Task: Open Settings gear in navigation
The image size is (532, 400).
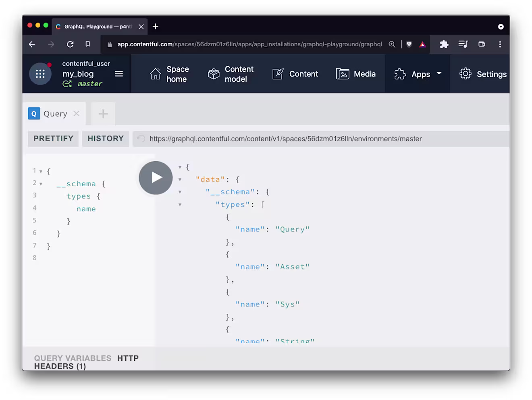Action: [x=465, y=74]
